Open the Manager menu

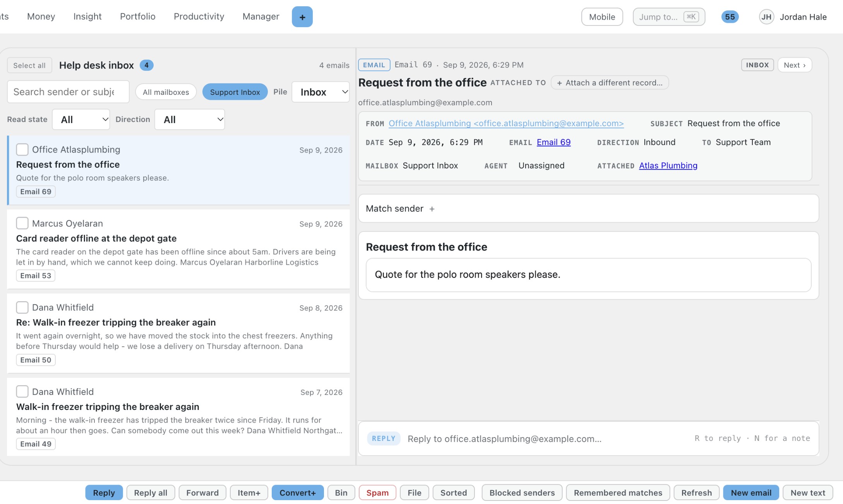[261, 17]
